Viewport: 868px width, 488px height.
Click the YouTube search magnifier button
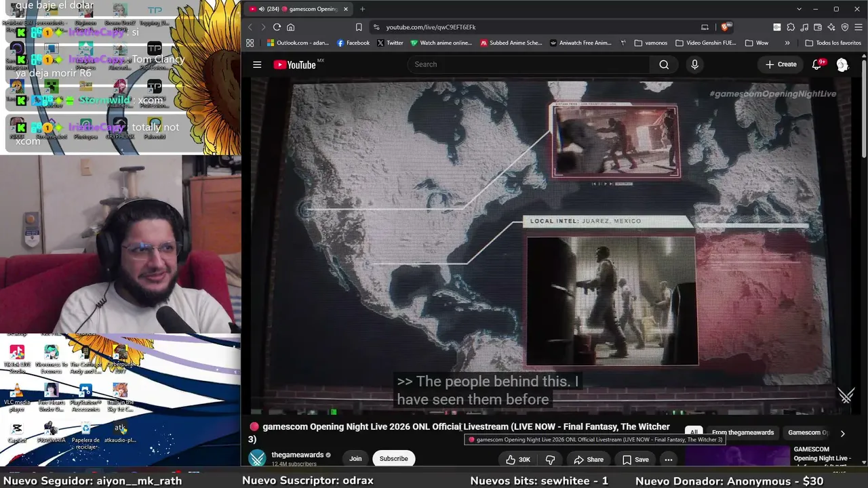coord(664,64)
